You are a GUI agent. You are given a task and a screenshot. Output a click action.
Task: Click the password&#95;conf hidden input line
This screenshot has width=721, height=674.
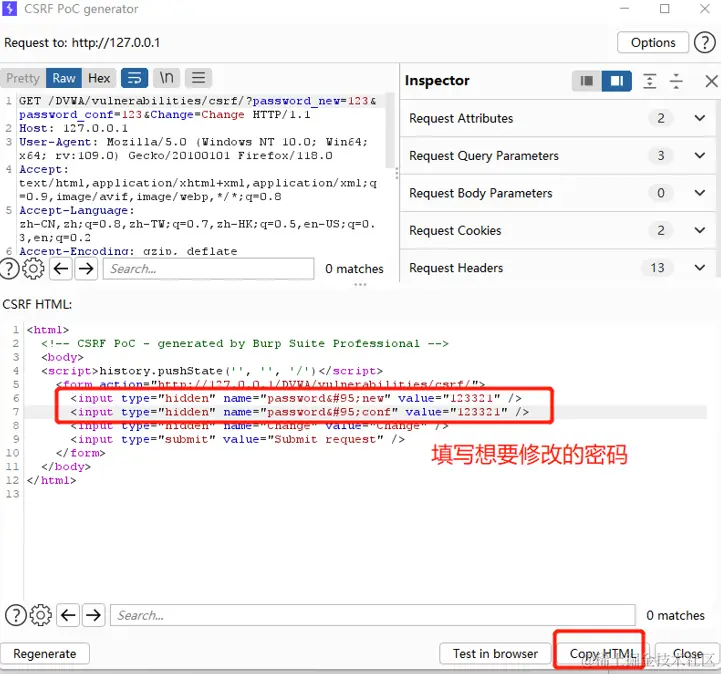click(x=300, y=412)
